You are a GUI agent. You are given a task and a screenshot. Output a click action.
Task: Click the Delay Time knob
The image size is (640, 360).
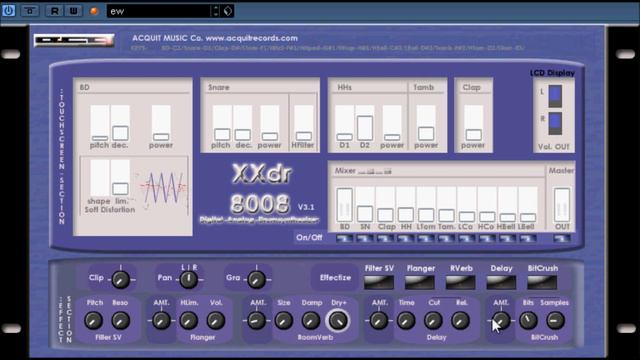(x=406, y=321)
